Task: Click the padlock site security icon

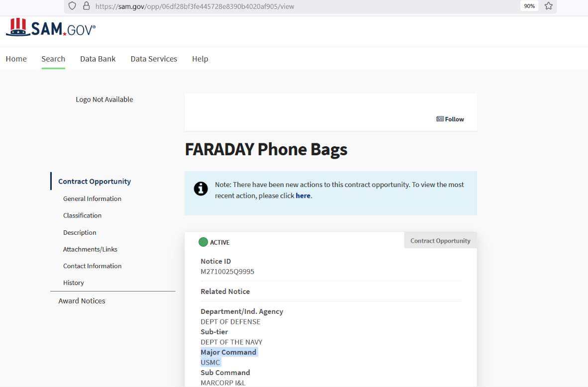Action: (x=87, y=6)
